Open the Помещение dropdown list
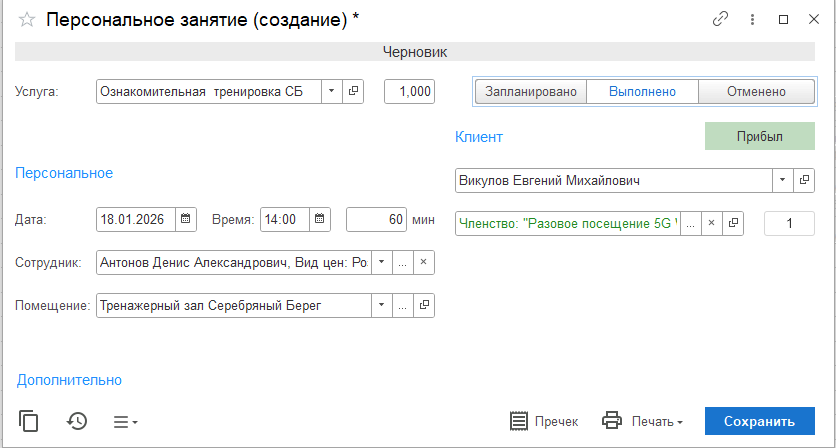This screenshot has width=836, height=448. [381, 306]
